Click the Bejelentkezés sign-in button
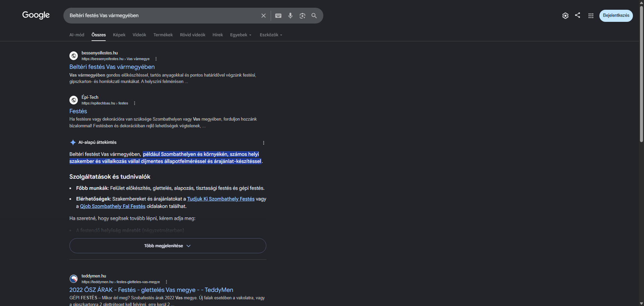Image resolution: width=644 pixels, height=306 pixels. point(616,15)
